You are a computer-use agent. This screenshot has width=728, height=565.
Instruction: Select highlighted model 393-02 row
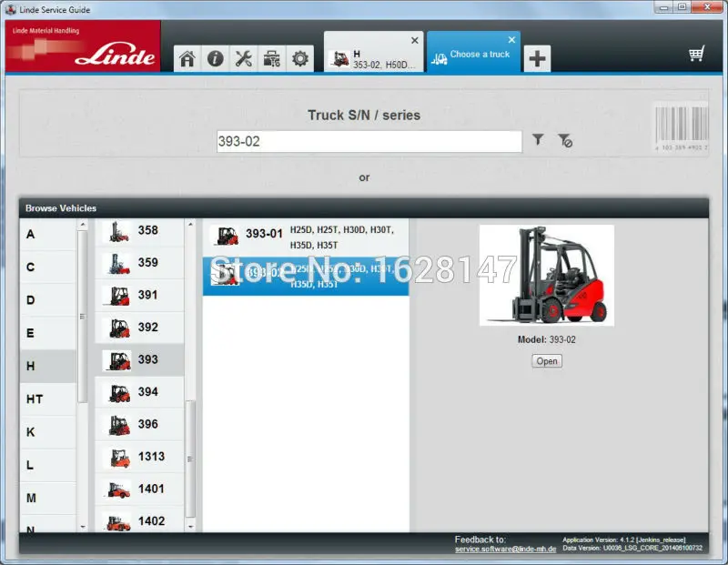tap(306, 277)
